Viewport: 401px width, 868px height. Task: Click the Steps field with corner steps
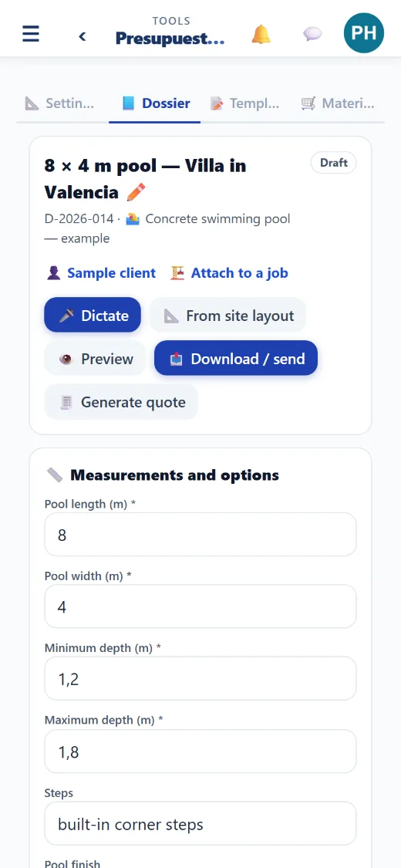[x=200, y=823]
